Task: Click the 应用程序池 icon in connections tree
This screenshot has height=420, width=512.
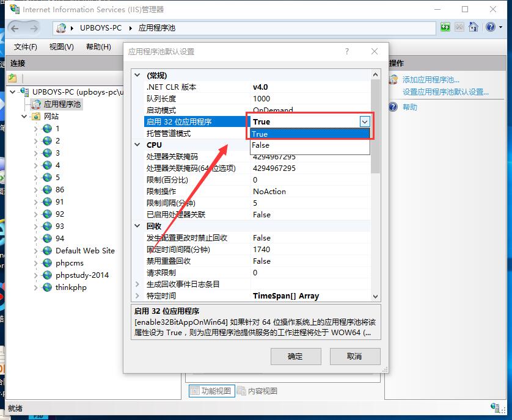Action: [x=35, y=104]
